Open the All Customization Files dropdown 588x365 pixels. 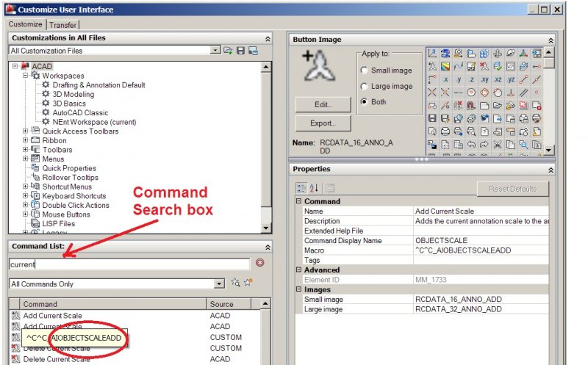215,50
